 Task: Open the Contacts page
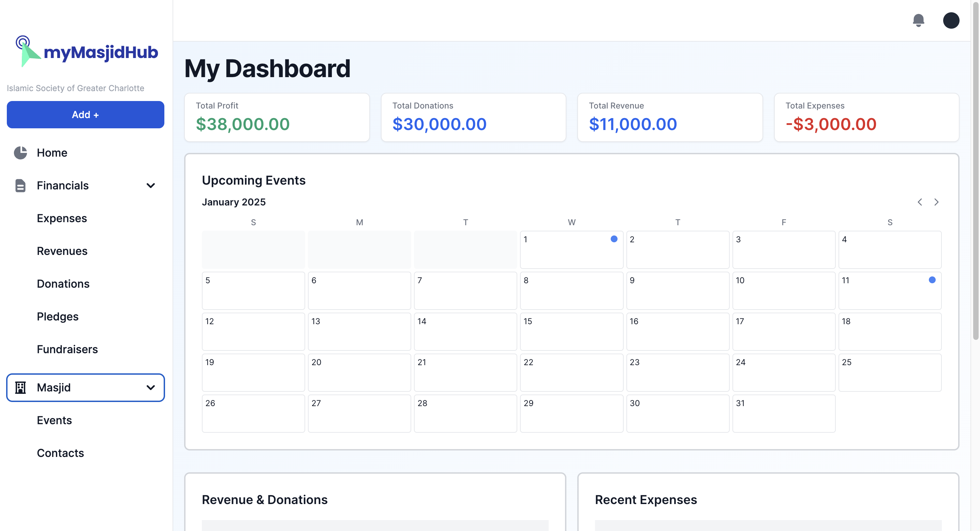tap(86, 453)
